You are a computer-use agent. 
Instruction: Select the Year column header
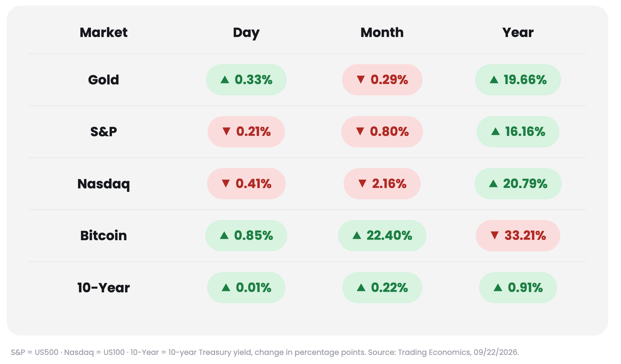click(x=518, y=33)
